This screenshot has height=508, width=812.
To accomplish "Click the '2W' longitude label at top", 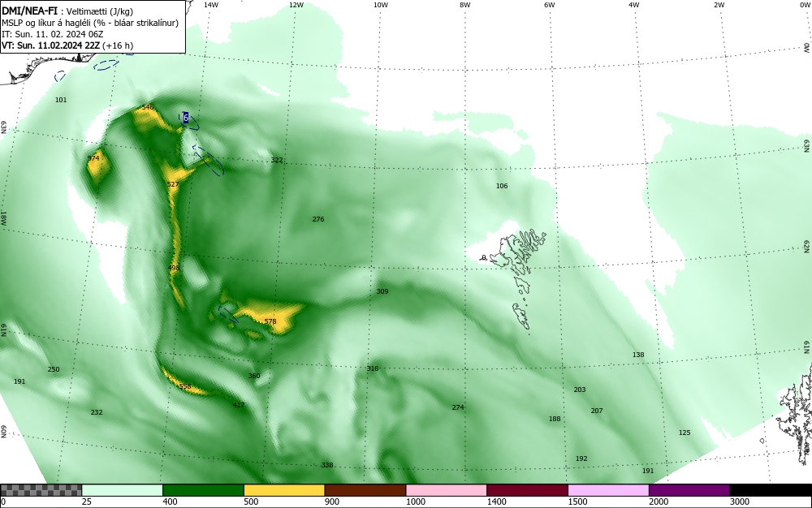I will click(719, 5).
